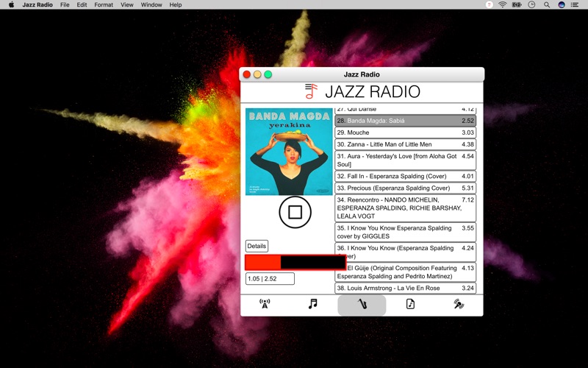Close the Jazz Radio window
The image size is (588, 368).
[x=247, y=74]
